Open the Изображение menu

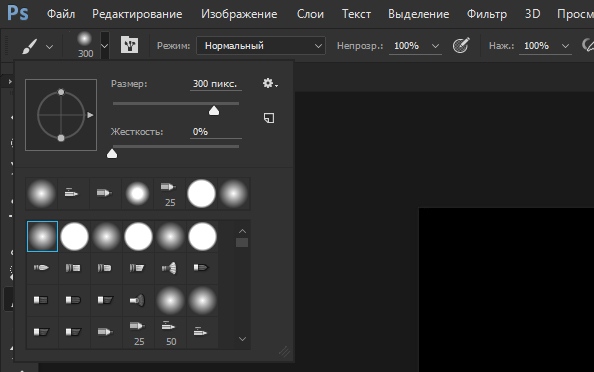[239, 14]
